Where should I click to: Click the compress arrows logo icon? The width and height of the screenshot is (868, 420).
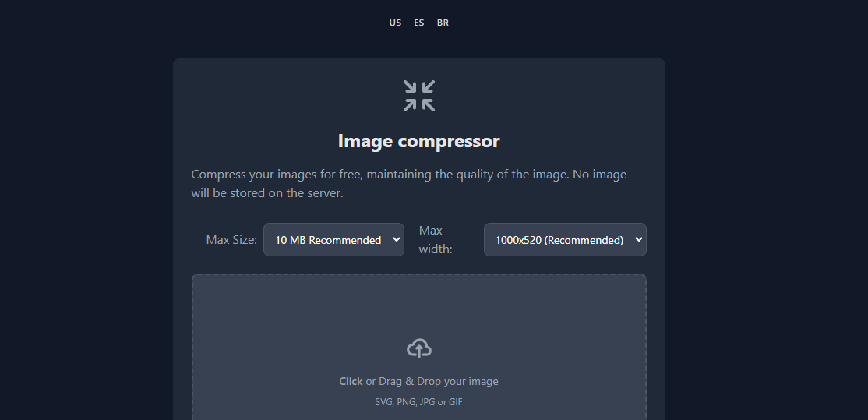419,96
